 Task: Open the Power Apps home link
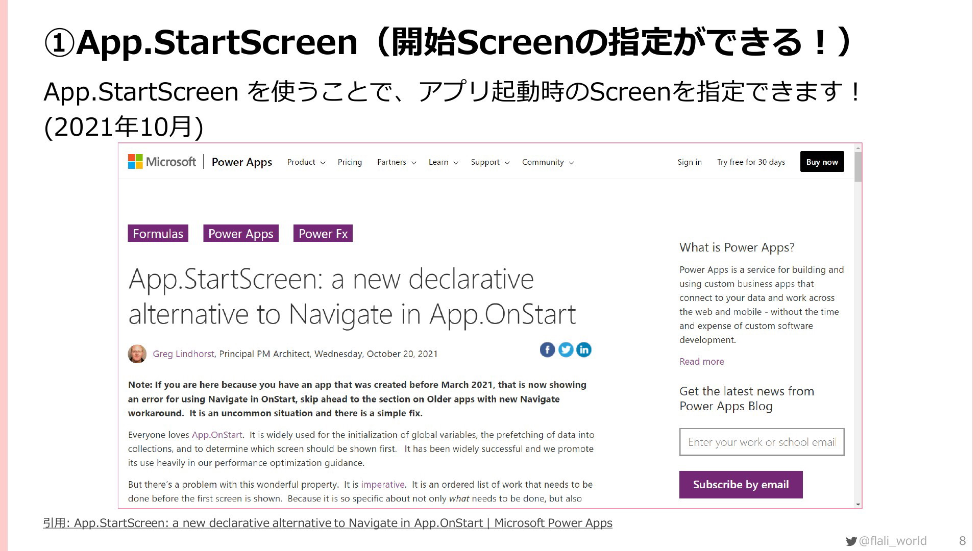(x=242, y=162)
